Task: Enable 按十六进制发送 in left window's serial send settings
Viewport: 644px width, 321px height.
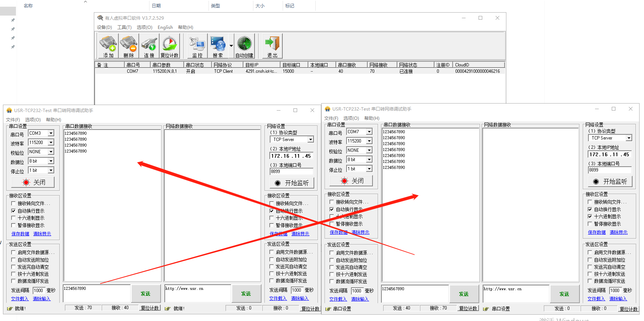Action: tap(14, 274)
